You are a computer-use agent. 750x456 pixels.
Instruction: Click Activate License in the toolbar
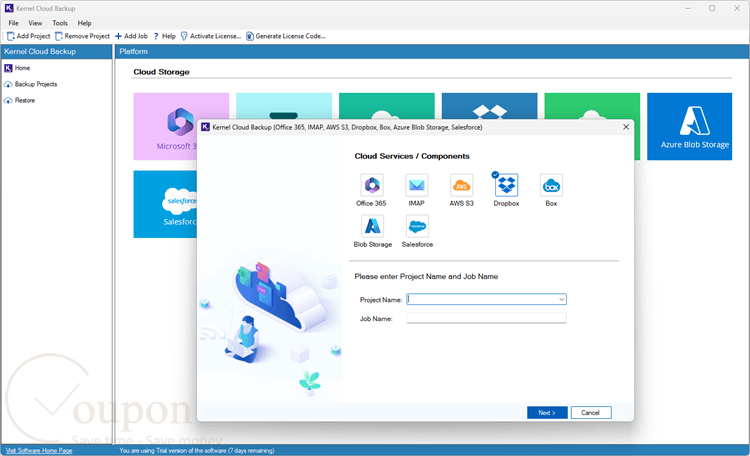211,36
